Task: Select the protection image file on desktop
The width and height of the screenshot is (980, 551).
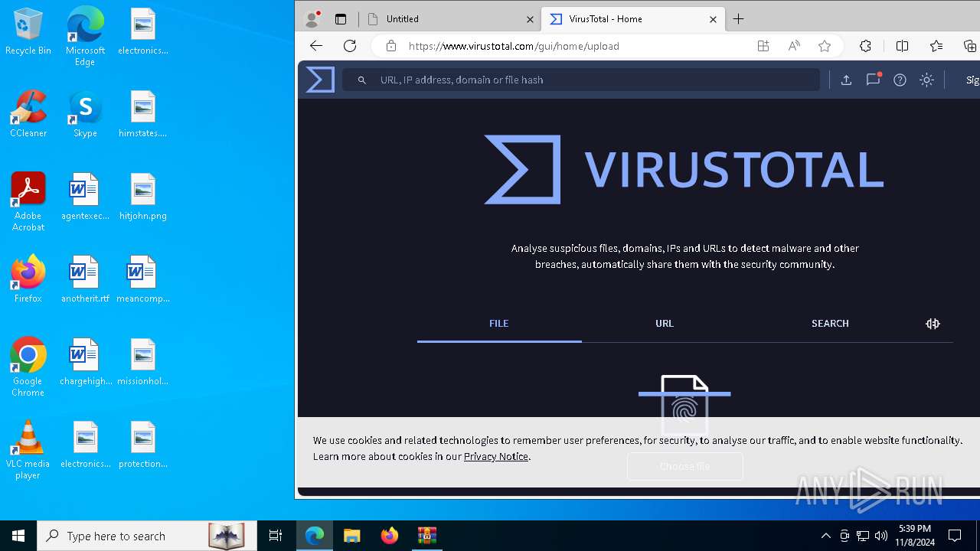Action: pyautogui.click(x=143, y=445)
